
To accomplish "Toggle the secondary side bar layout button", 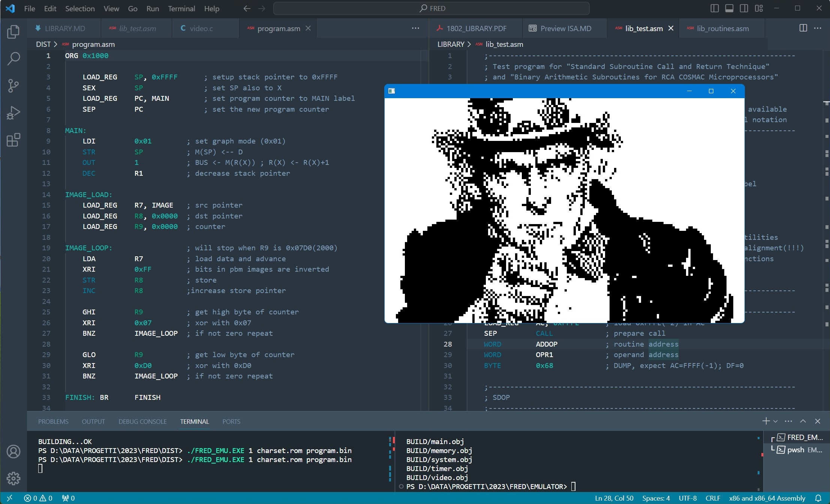I will point(744,8).
